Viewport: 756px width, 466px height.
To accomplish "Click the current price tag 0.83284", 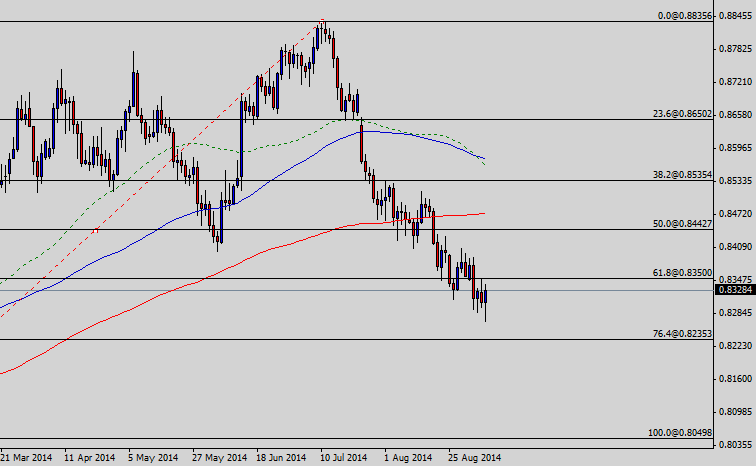I will click(x=735, y=291).
